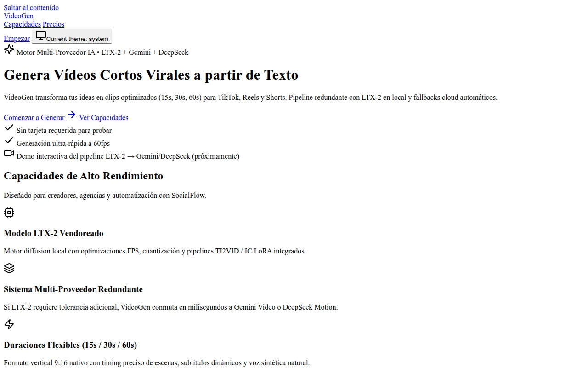Toggle the Current theme: system button
588x368 pixels.
(72, 36)
